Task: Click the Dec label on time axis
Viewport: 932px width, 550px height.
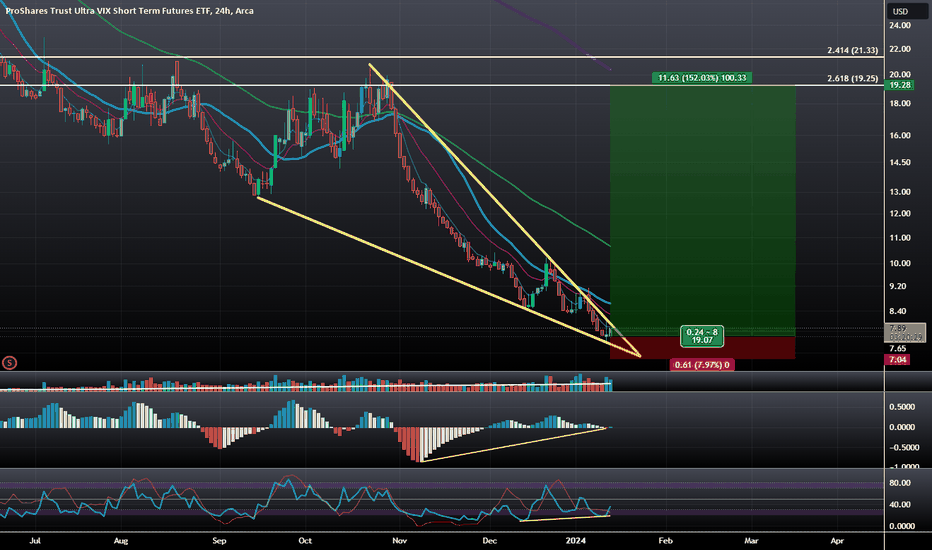Action: click(489, 540)
